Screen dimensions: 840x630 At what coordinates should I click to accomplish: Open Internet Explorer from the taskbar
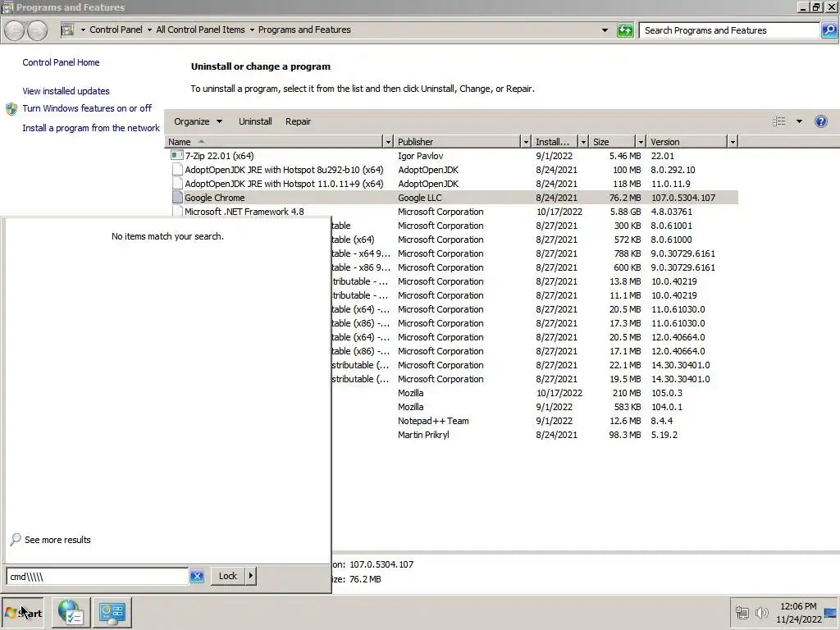71,612
